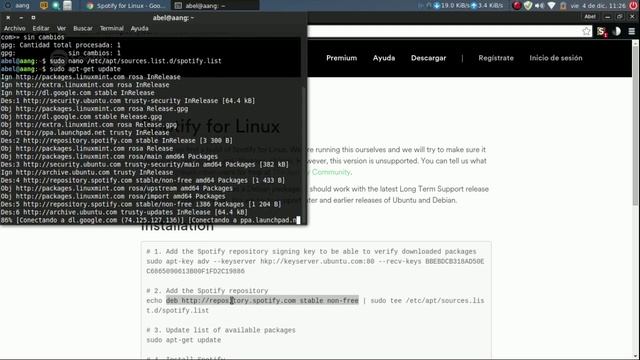Click 'gpg: Cantidad total procesada: 1' line

pyautogui.click(x=60, y=45)
